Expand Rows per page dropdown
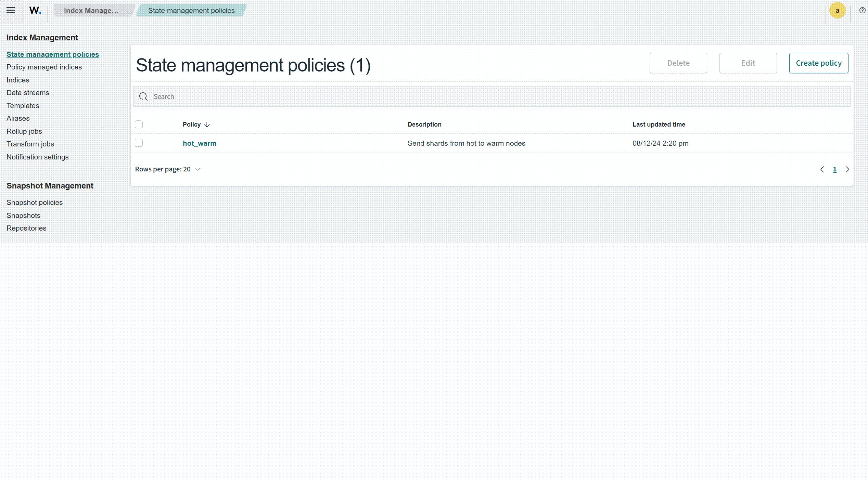 click(168, 169)
